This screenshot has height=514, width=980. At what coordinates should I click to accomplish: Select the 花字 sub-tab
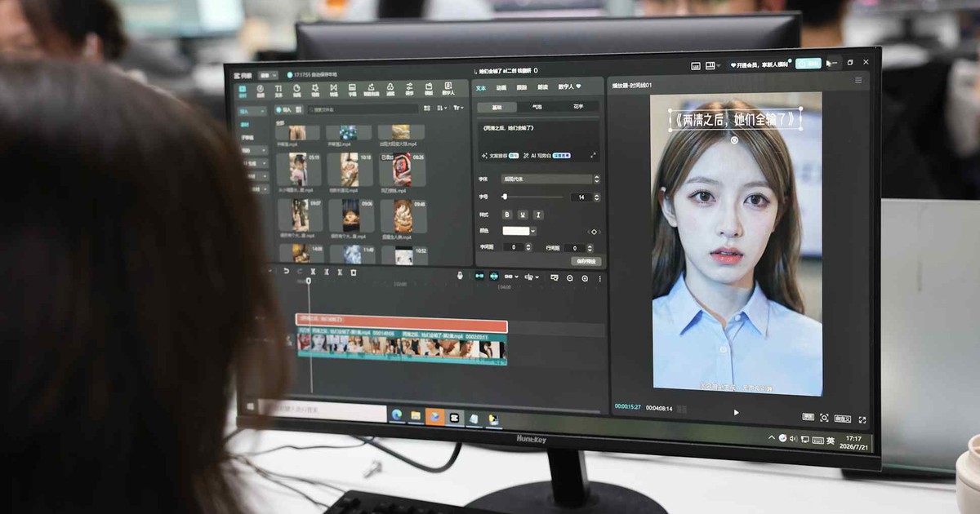click(x=578, y=107)
